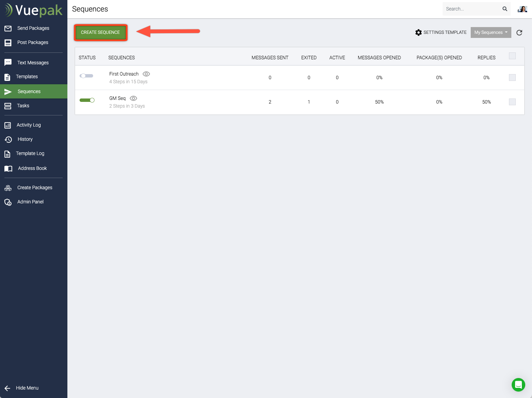The image size is (532, 398).
Task: Disable the GM Seq status toggle
Action: [87, 100]
